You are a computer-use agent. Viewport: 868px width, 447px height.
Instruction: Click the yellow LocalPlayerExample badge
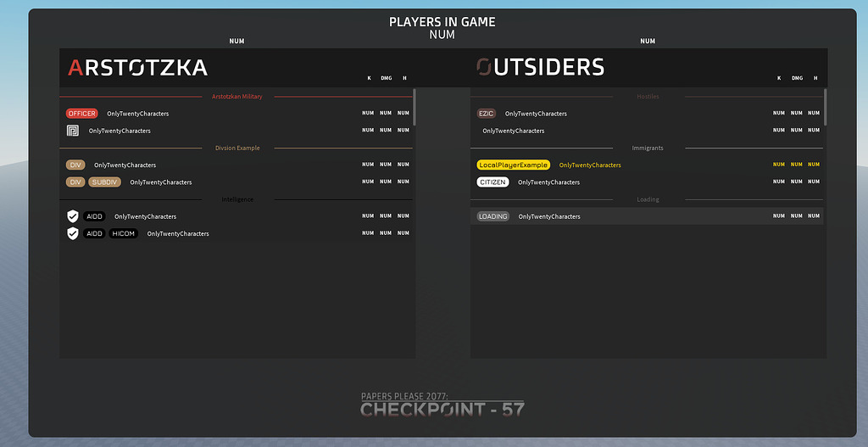point(513,165)
